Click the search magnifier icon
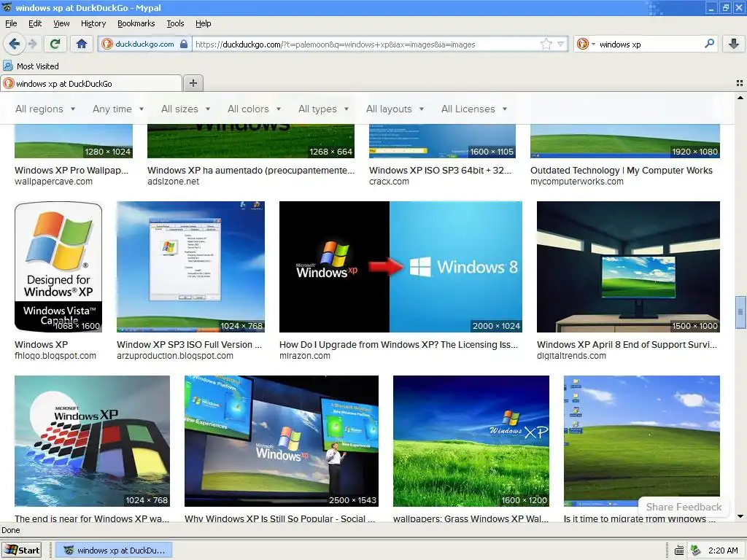The height and width of the screenshot is (560, 747). click(x=709, y=44)
